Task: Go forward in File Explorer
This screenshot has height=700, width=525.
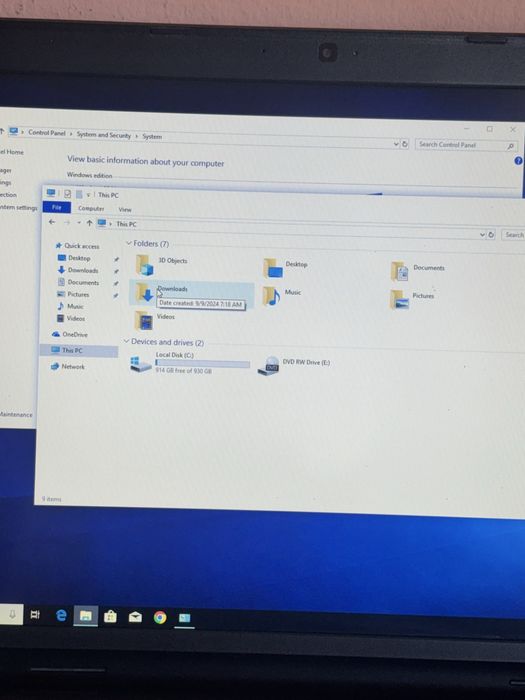Action: (67, 222)
